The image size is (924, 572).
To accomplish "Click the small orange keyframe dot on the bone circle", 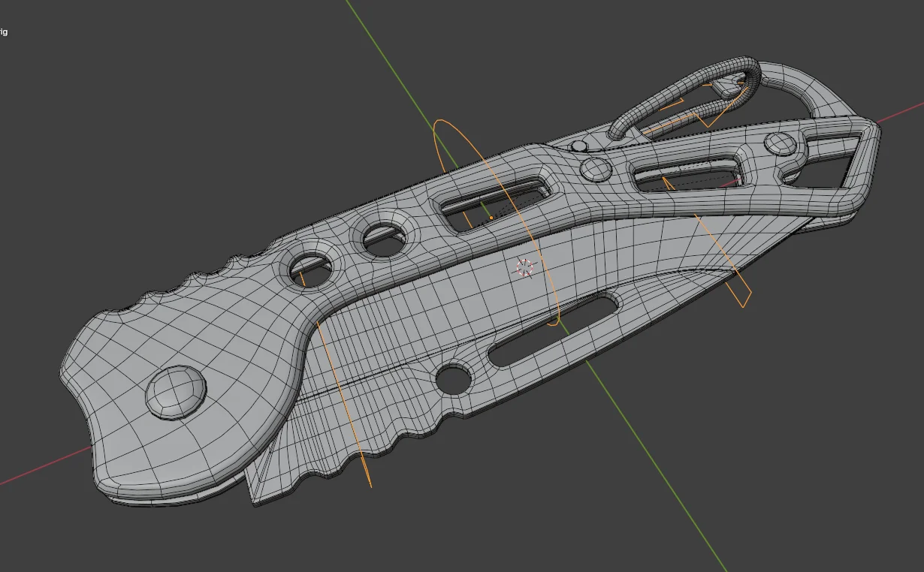I will tap(491, 215).
